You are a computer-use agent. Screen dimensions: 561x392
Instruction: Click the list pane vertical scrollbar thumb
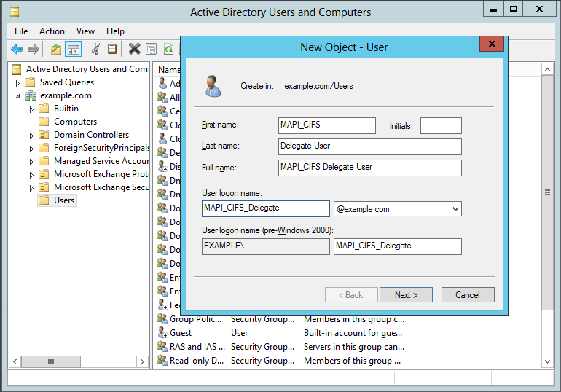tap(547, 192)
